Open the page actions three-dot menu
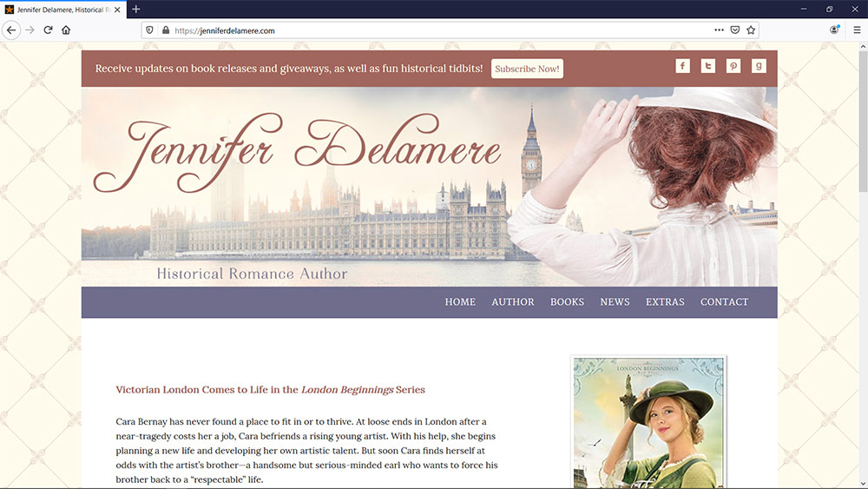 click(719, 30)
